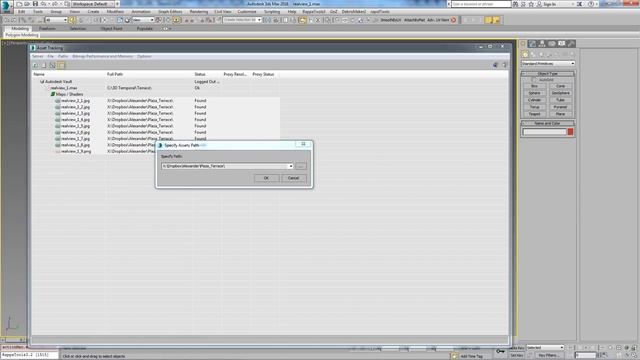Screen dimensions: 640x360
Task: Click the browse (...) button beside path field
Action: [x=301, y=166]
